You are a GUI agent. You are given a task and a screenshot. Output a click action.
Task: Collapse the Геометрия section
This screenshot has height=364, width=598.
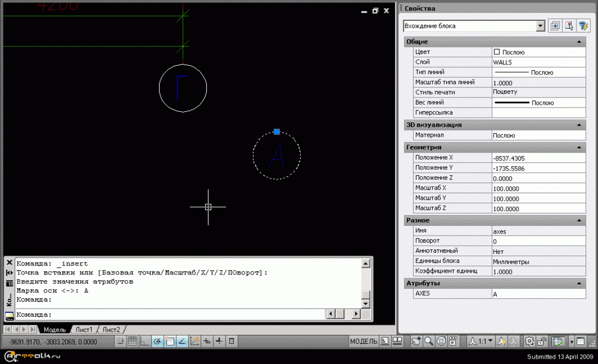click(579, 147)
